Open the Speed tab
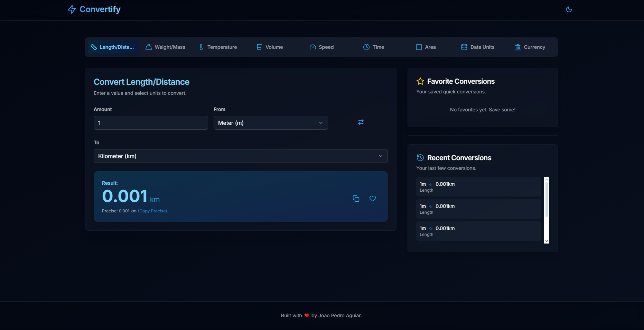 pyautogui.click(x=321, y=47)
